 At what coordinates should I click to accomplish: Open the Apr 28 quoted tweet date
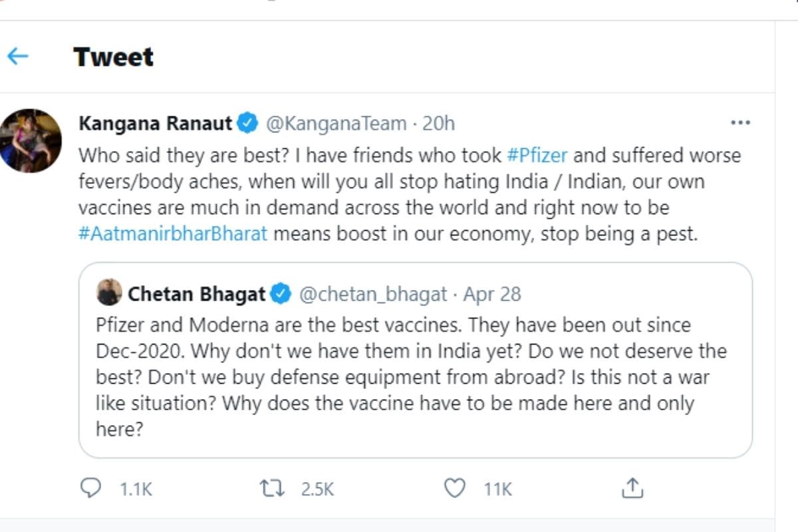(492, 294)
